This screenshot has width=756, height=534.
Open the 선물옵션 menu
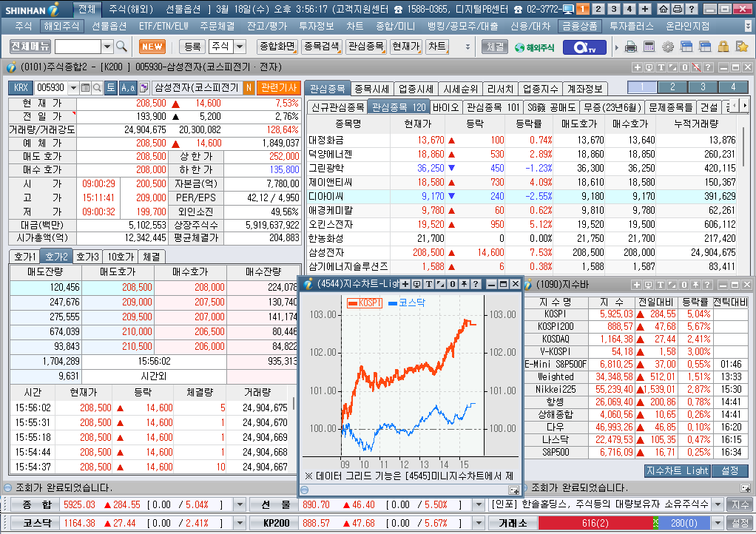[x=109, y=26]
